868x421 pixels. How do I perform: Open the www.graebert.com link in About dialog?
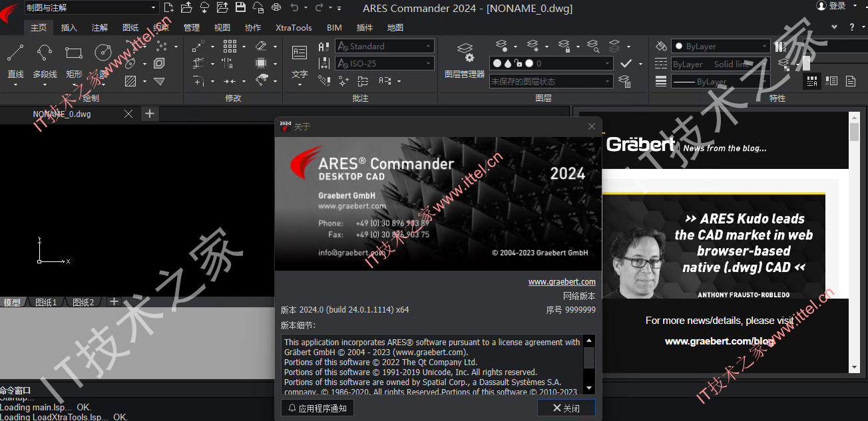[x=562, y=282]
